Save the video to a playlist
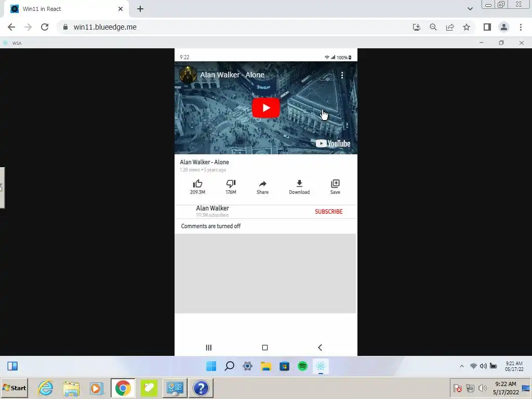Screen dimensions: 532x399 click(x=335, y=187)
